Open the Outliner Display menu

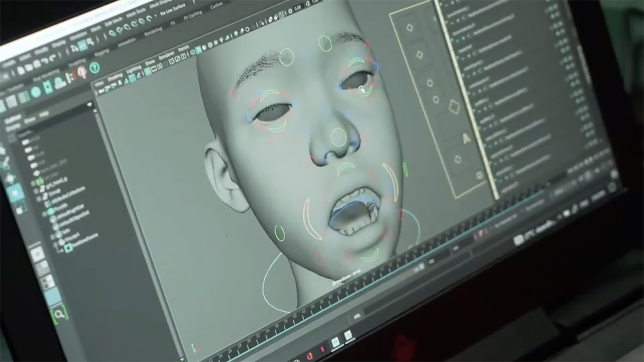12,127
